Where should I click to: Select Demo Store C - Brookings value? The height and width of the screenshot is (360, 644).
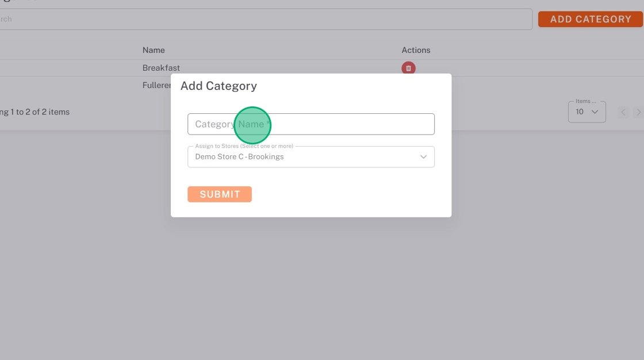pyautogui.click(x=239, y=157)
